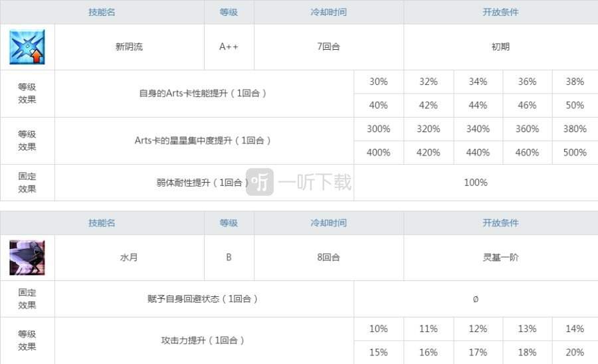Select the 弱体耐性提升 effect text

(203, 183)
